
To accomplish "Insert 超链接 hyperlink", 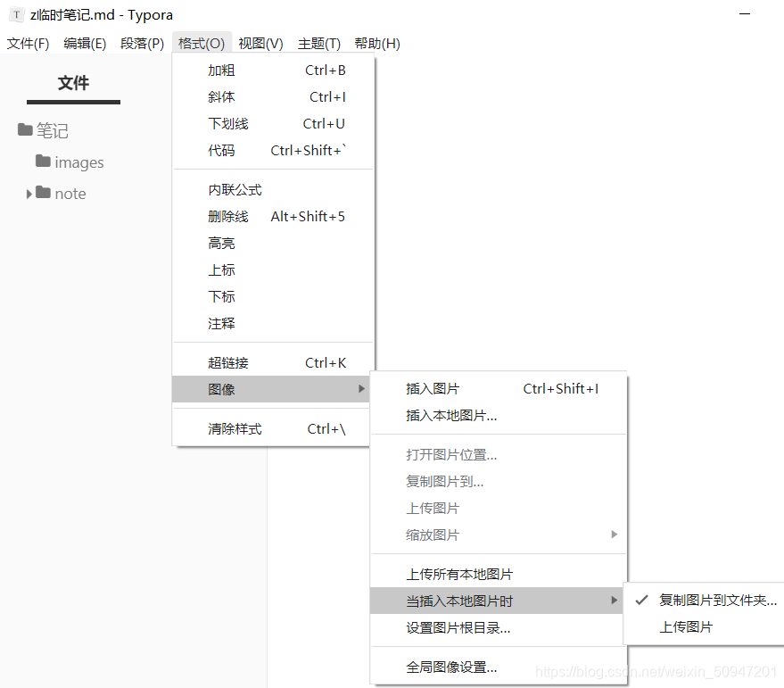I will pyautogui.click(x=273, y=363).
